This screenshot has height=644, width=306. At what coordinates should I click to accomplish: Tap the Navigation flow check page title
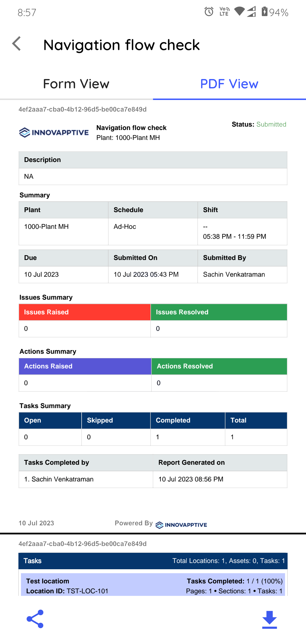coord(122,45)
